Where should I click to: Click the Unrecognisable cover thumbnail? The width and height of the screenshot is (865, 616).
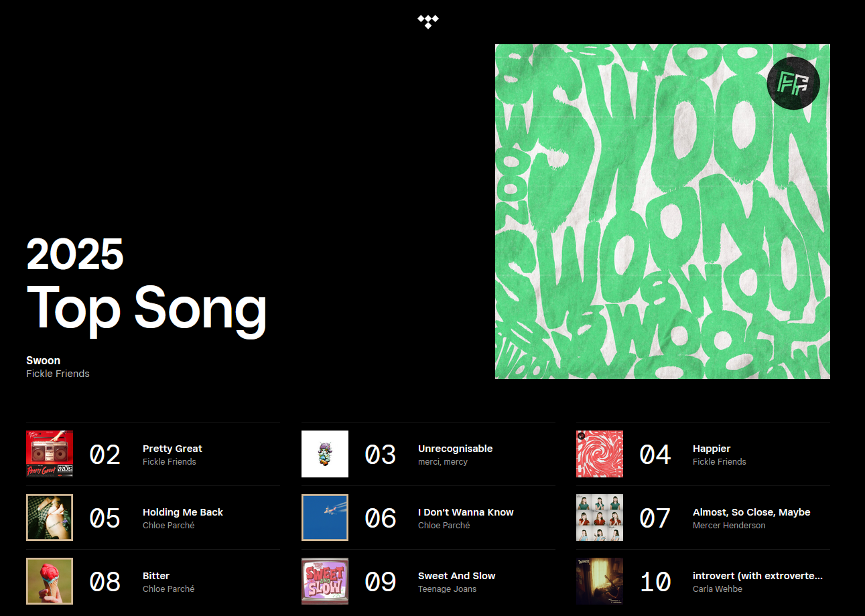pyautogui.click(x=325, y=454)
